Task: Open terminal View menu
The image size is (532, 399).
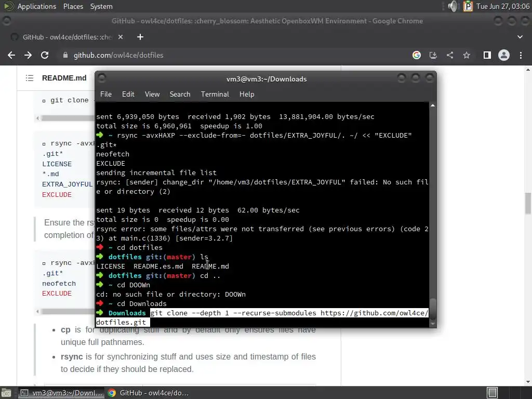Action: click(152, 95)
